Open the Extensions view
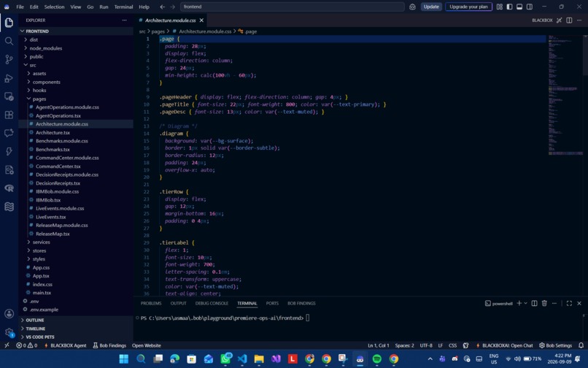 (9, 115)
